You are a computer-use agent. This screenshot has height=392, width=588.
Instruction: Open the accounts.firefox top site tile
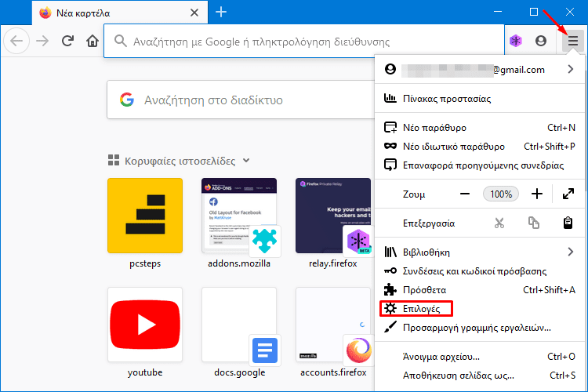click(333, 325)
